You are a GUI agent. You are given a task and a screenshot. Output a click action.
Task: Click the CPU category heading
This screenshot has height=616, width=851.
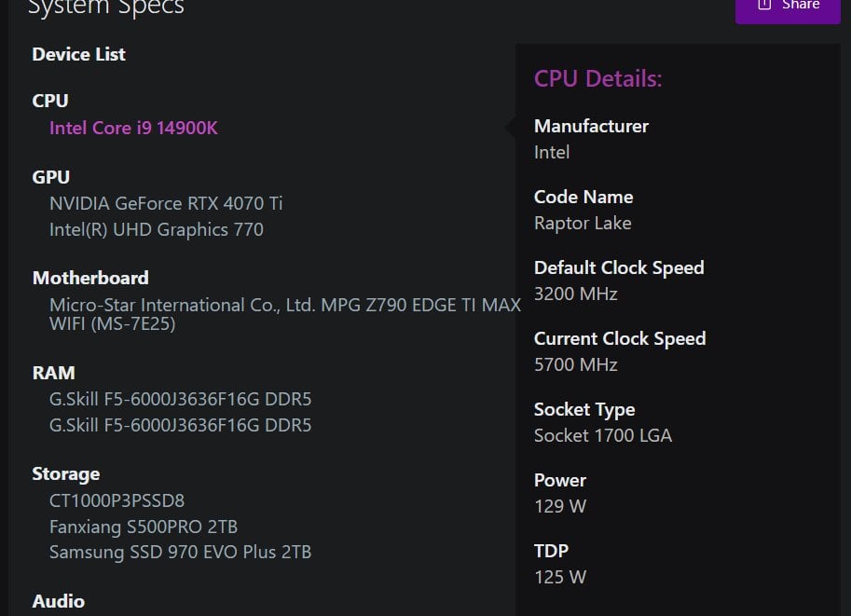pos(50,101)
